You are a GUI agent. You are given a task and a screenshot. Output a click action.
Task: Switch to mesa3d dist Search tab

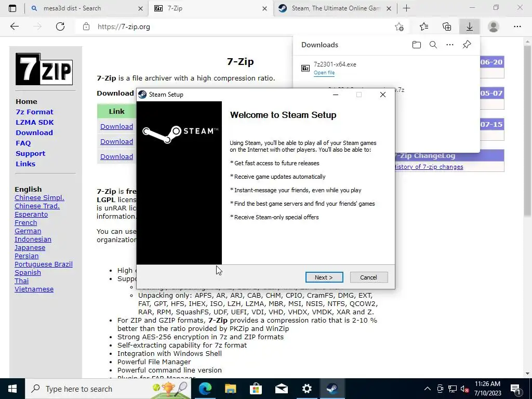72,8
